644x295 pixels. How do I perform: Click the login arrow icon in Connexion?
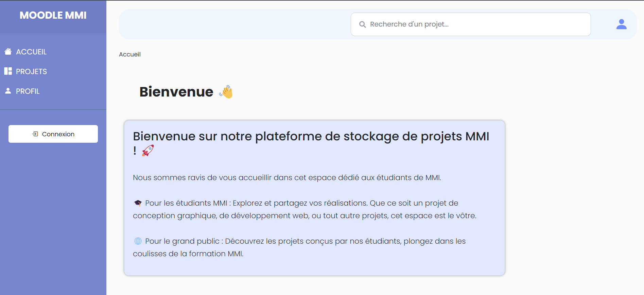(x=35, y=134)
